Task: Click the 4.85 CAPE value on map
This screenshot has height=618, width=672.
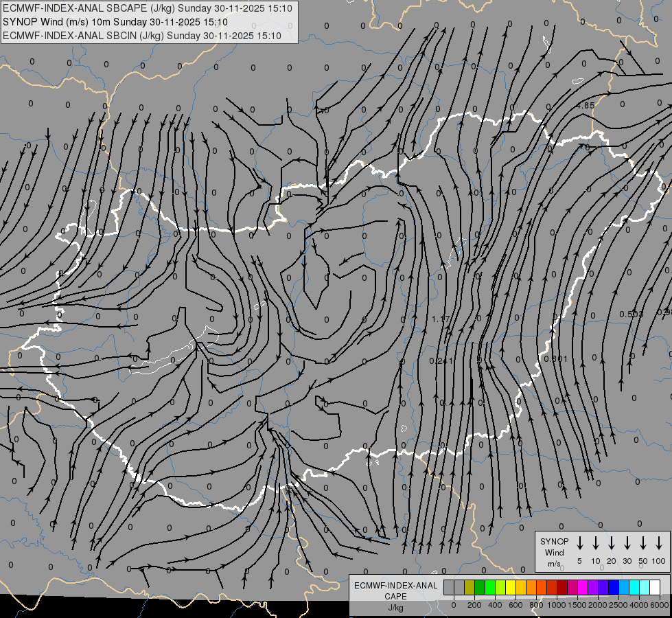Action: tap(586, 106)
